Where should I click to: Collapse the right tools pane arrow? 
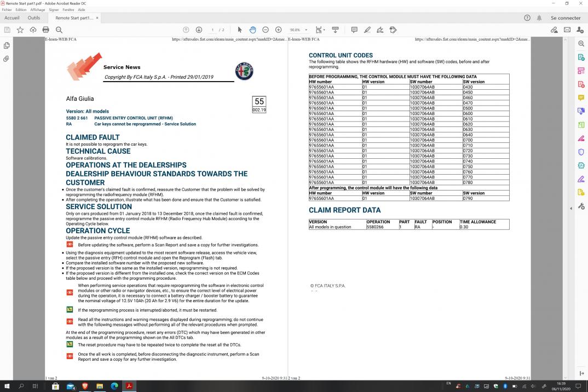pos(572,208)
